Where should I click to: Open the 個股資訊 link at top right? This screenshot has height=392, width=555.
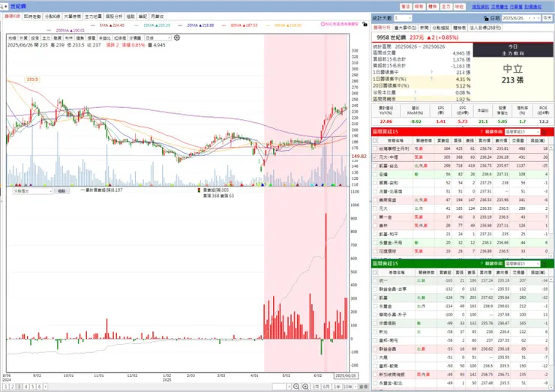pyautogui.click(x=480, y=7)
